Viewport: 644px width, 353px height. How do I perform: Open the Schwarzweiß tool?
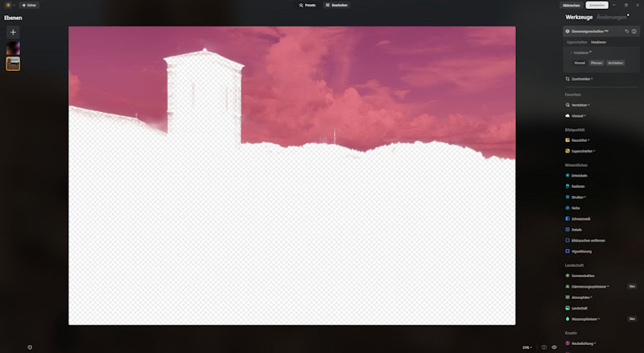[584, 218]
